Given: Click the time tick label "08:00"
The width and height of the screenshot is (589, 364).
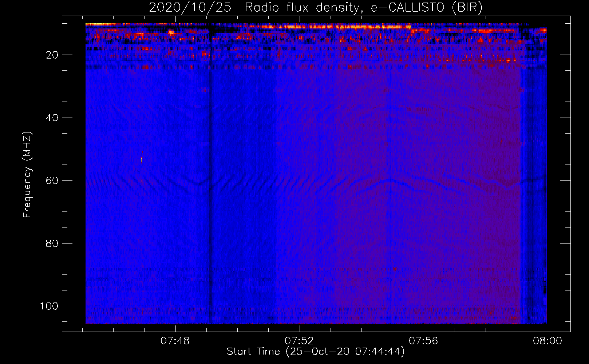Looking at the screenshot, I should 548,341.
